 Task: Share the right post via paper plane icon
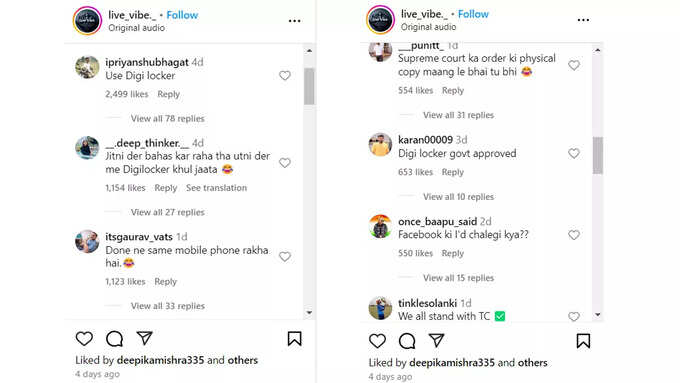click(x=437, y=340)
